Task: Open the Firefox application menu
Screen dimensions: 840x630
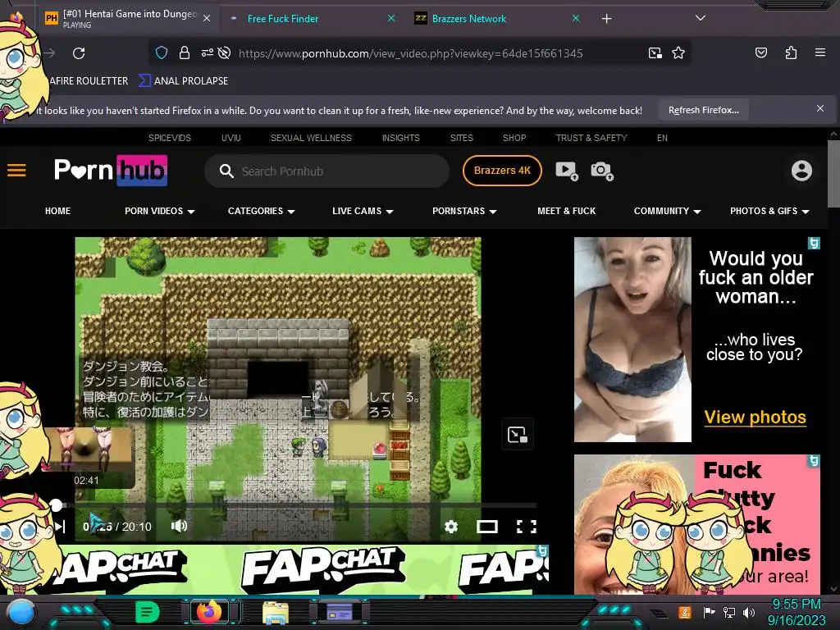Action: click(820, 52)
